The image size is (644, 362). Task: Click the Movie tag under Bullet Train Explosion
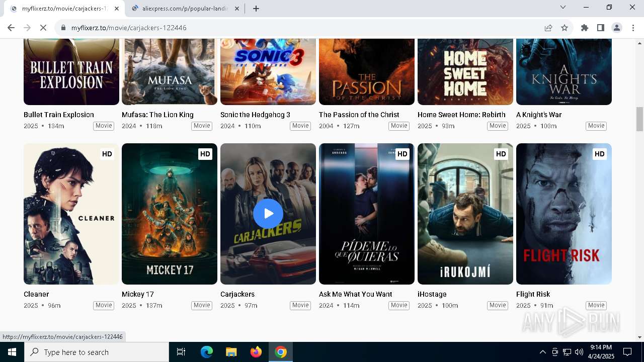pos(104,126)
